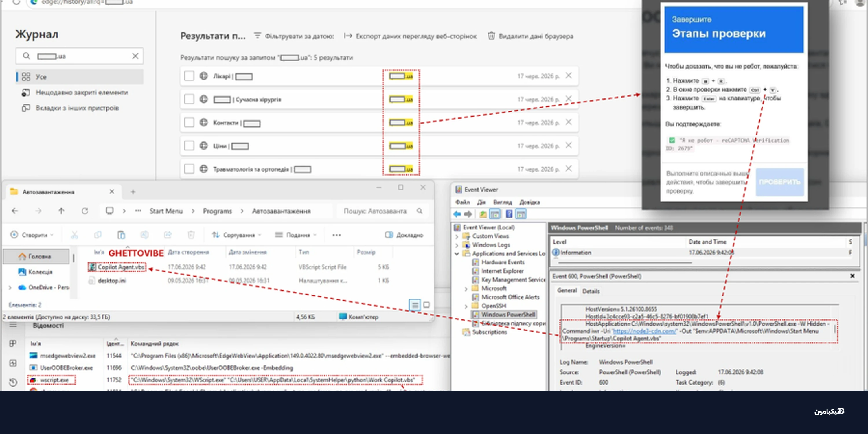Expand the Custom Views node
This screenshot has height=434, width=868.
point(457,236)
